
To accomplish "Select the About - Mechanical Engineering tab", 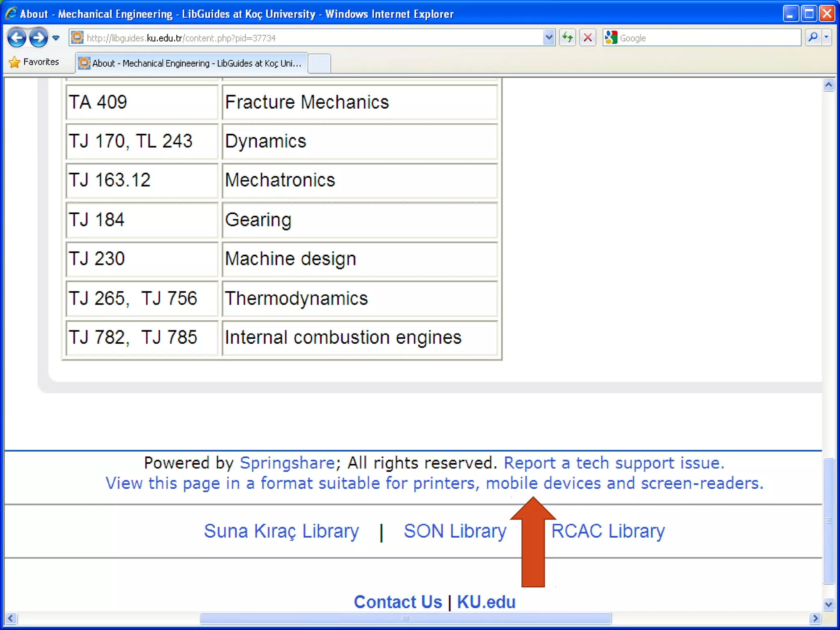I will point(192,63).
